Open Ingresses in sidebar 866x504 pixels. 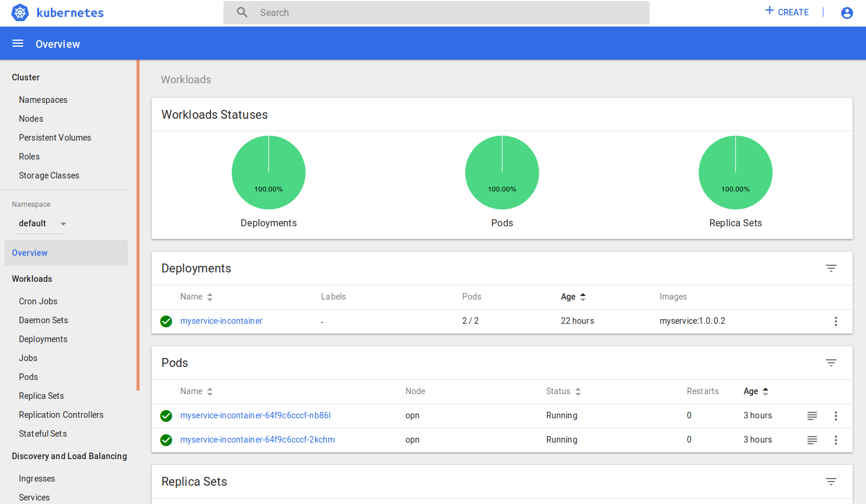(37, 479)
